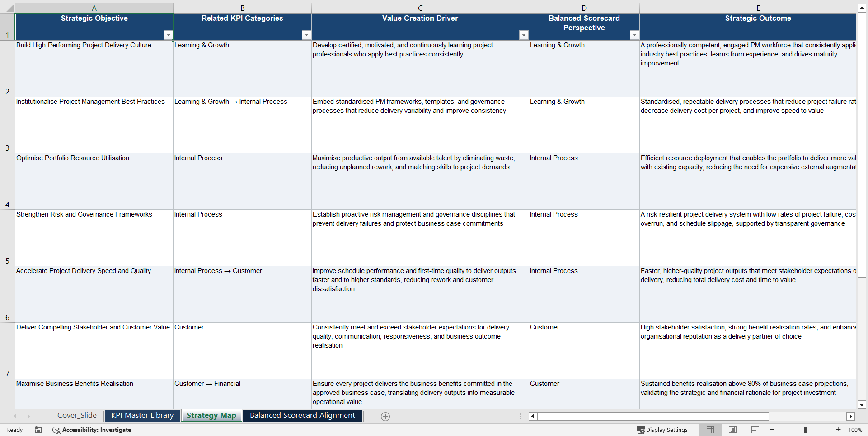Select Strategic Outcome header cell
868x436 pixels.
(748, 27)
